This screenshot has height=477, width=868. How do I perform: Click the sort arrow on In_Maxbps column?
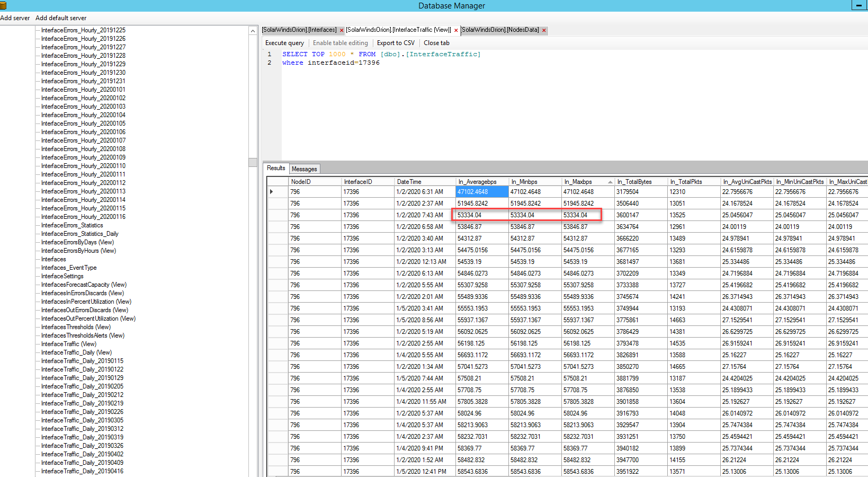610,182
